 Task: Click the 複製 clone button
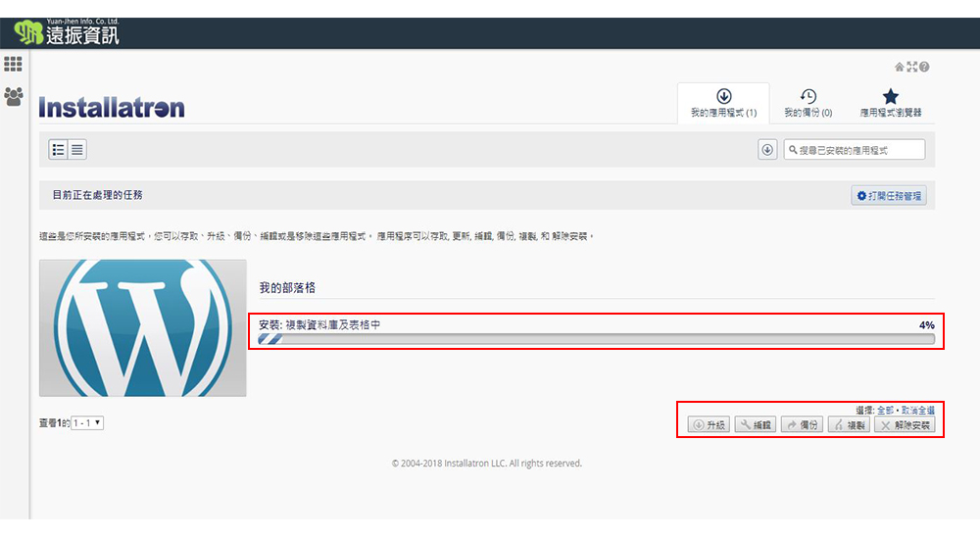849,424
